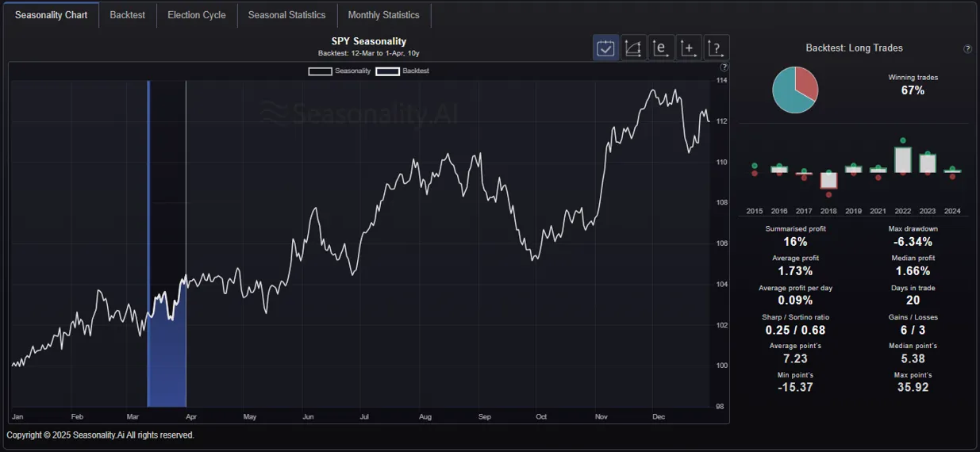Open the help icon at the chart's top-right corner
This screenshot has width=980, height=452.
tap(724, 67)
